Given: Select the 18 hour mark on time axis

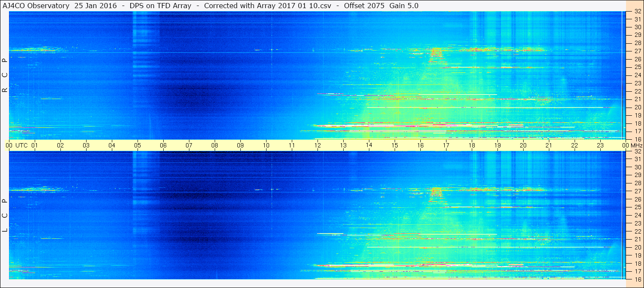Looking at the screenshot, I should (x=472, y=145).
